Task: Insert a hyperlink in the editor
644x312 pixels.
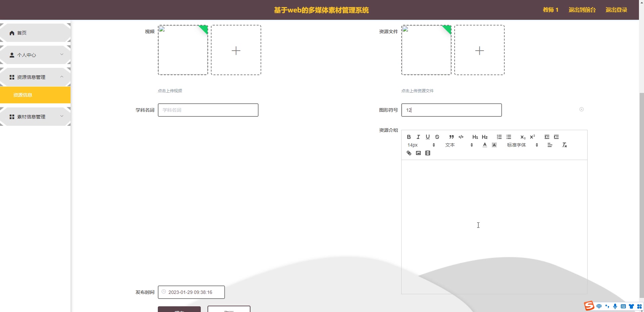Action: click(x=409, y=153)
